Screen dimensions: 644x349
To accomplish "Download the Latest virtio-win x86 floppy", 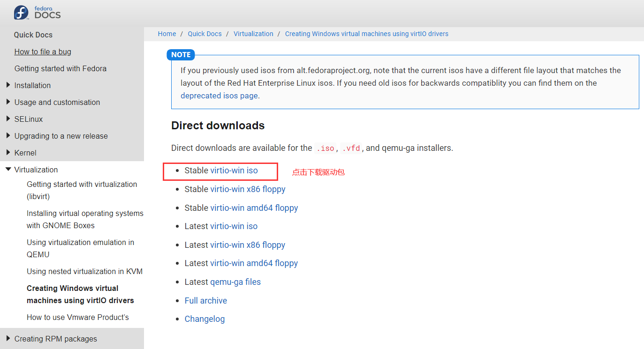I will point(248,245).
